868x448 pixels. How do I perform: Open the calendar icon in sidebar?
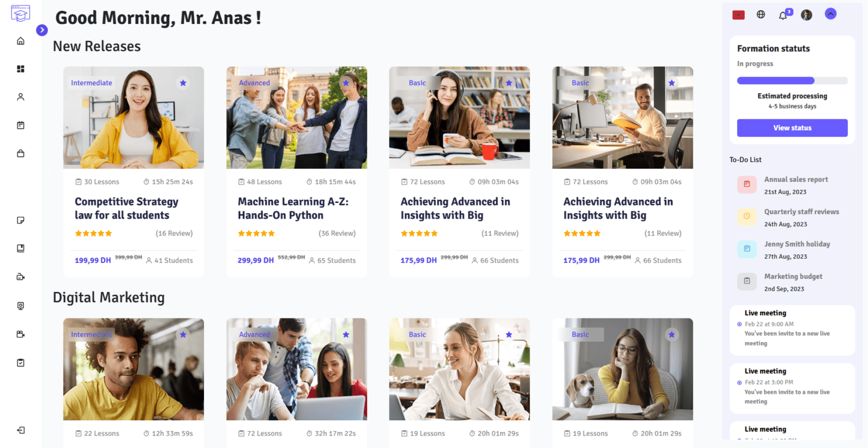21,125
